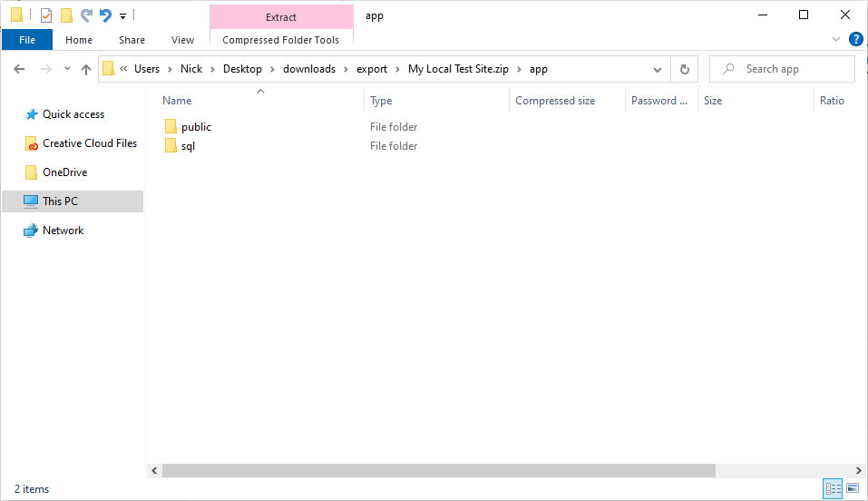
Task: Go forward with the right arrow
Action: pos(46,69)
